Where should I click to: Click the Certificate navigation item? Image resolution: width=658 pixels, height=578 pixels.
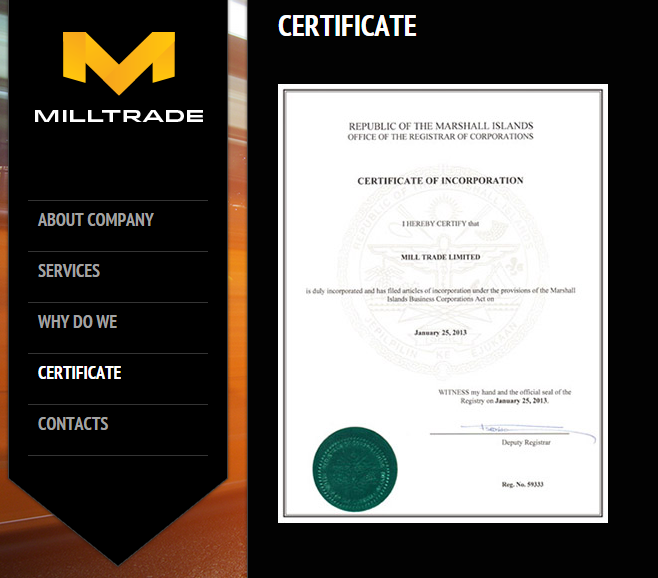point(80,373)
